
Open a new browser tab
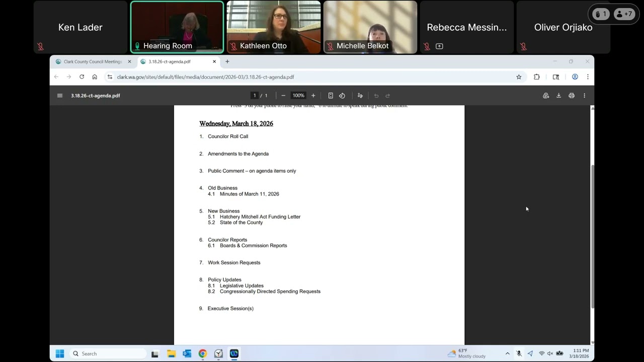tap(227, 61)
